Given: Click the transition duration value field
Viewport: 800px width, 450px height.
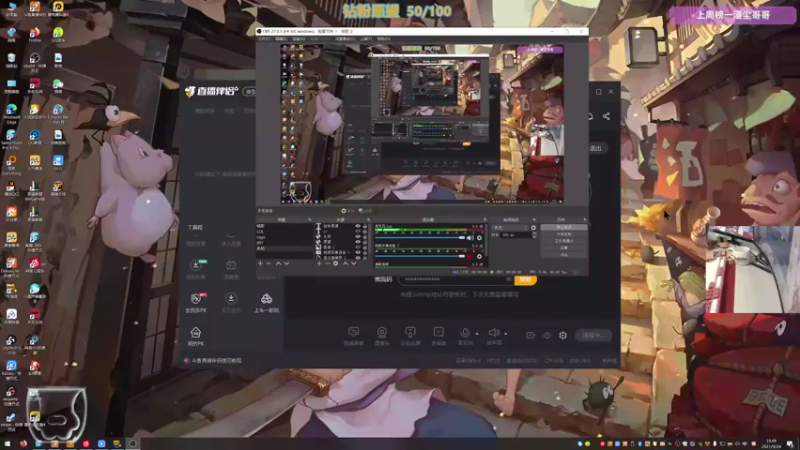Looking at the screenshot, I should (516, 235).
